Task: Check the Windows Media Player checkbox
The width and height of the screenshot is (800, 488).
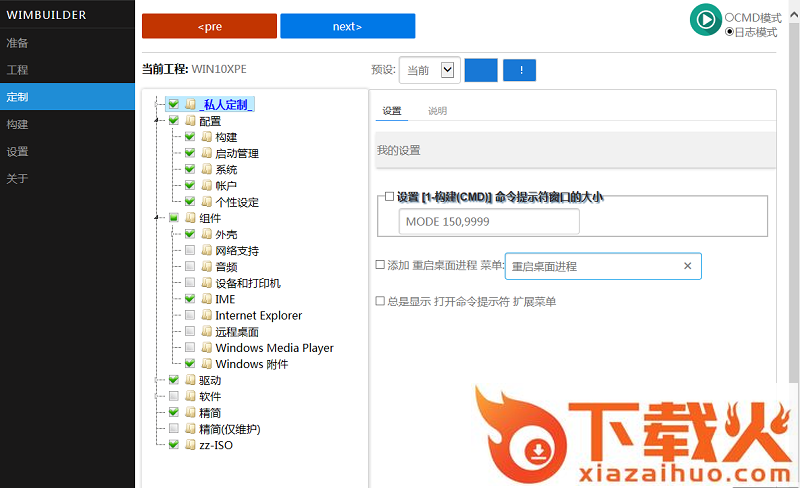Action: [x=190, y=348]
